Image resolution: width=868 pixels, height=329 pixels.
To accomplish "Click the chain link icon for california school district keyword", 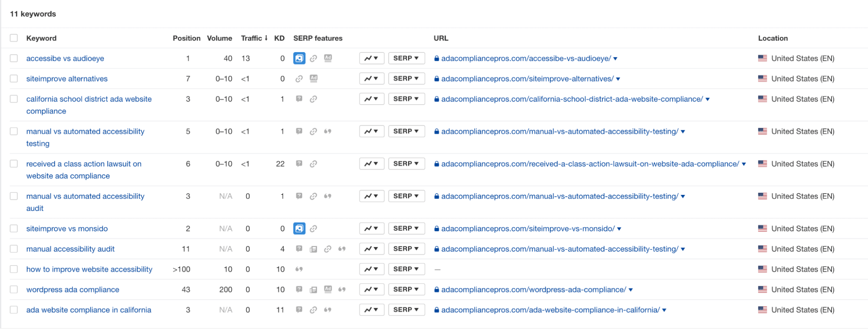I will tap(314, 99).
